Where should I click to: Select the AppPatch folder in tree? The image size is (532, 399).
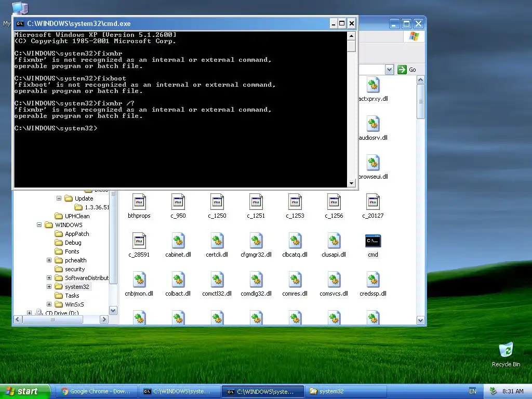click(x=72, y=233)
